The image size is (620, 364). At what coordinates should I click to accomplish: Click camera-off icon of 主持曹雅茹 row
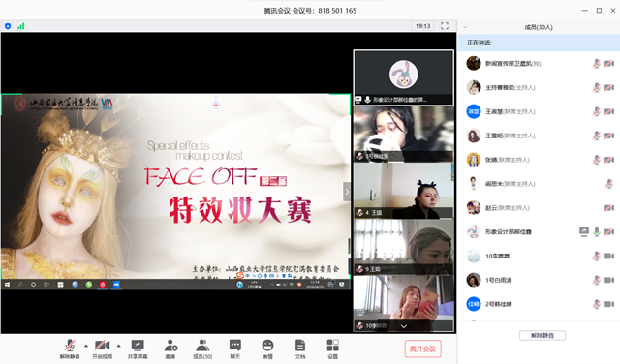tap(609, 88)
